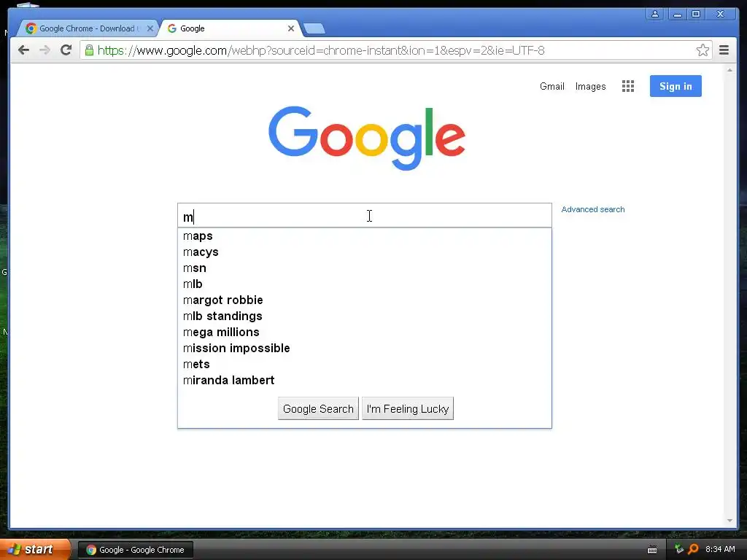Image resolution: width=747 pixels, height=560 pixels.
Task: Choose the "miranda lambert" suggestion
Action: coord(365,381)
